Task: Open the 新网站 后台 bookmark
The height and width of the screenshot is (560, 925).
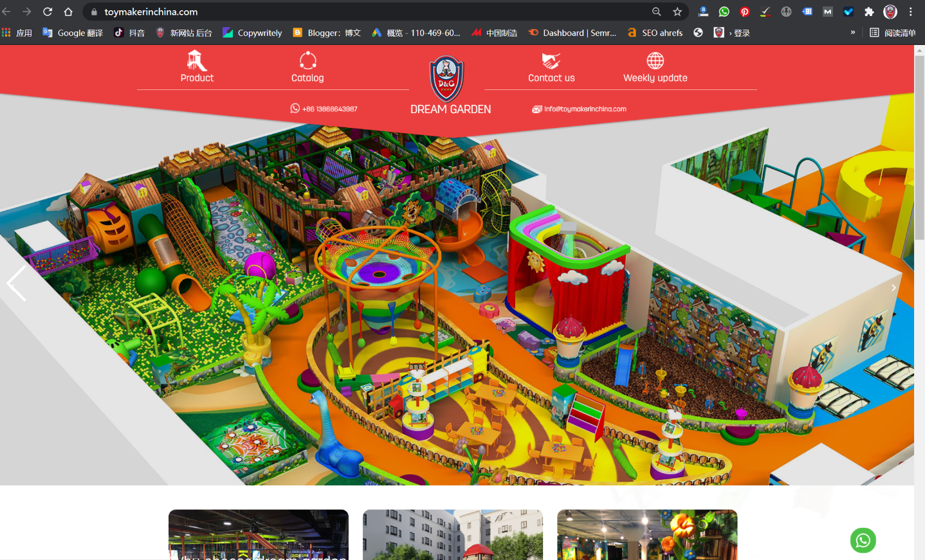Action: (x=184, y=33)
